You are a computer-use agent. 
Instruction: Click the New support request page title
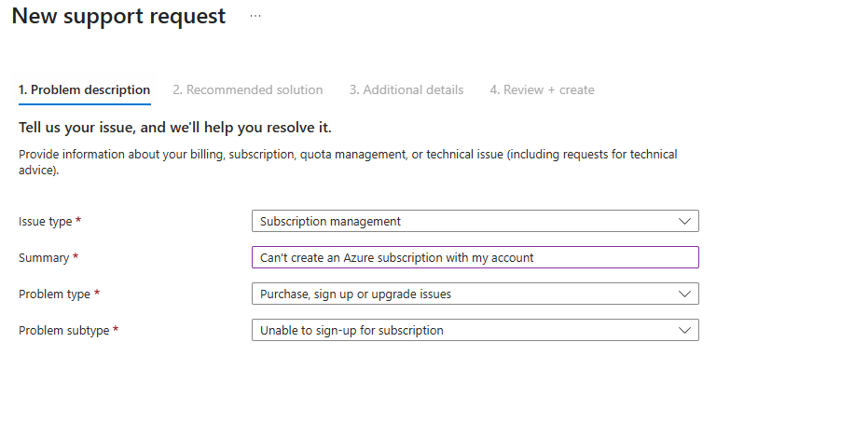click(118, 17)
